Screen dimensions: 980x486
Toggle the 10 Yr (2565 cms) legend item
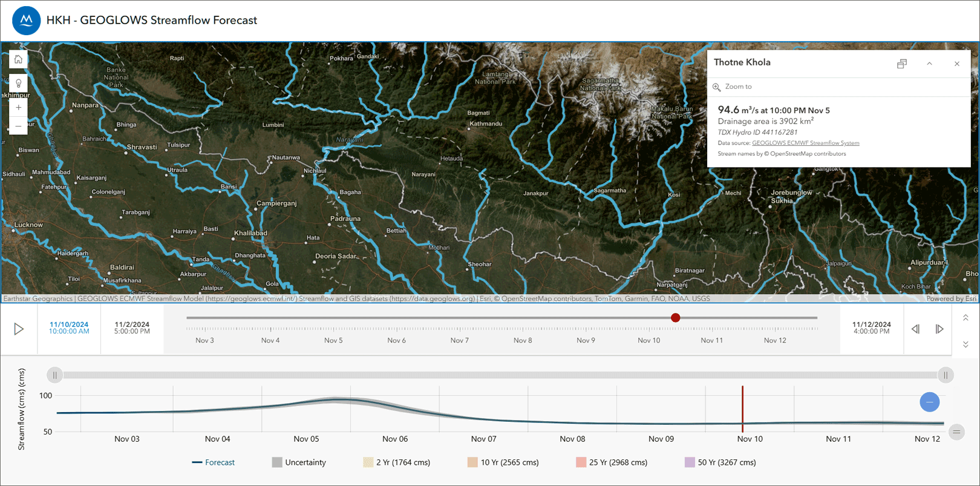point(503,462)
